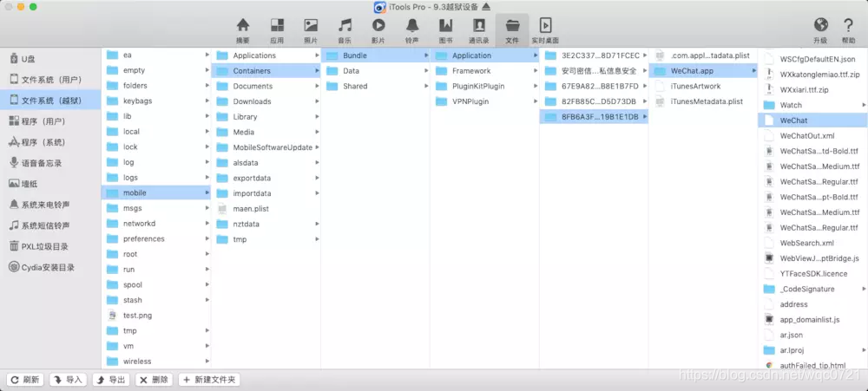Screen dimensions: 868x391
Task: Select the iTunesArtwork file
Action: (x=703, y=87)
